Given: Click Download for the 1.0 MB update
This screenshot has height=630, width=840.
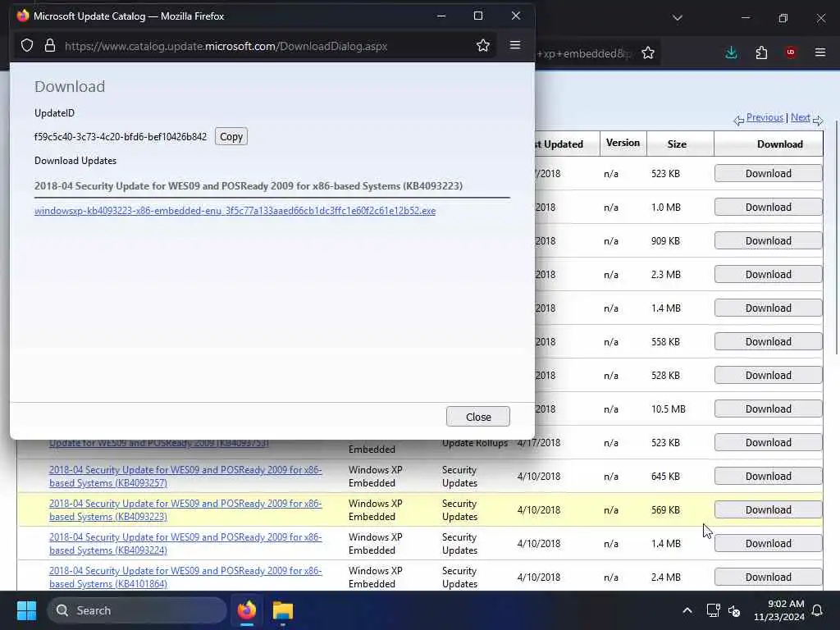Looking at the screenshot, I should click(x=768, y=207).
